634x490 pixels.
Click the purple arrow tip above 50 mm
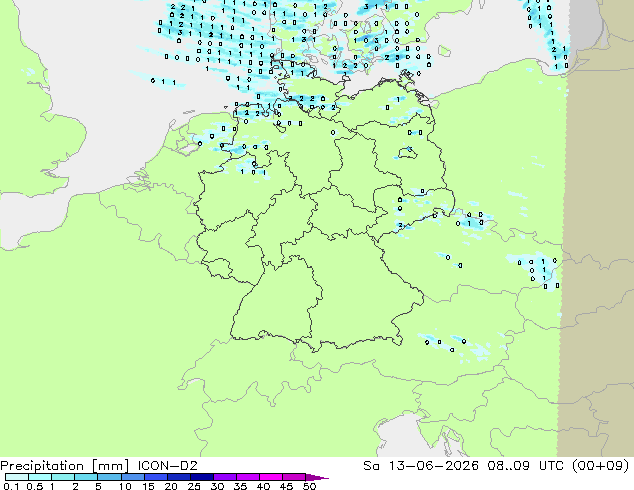317,478
